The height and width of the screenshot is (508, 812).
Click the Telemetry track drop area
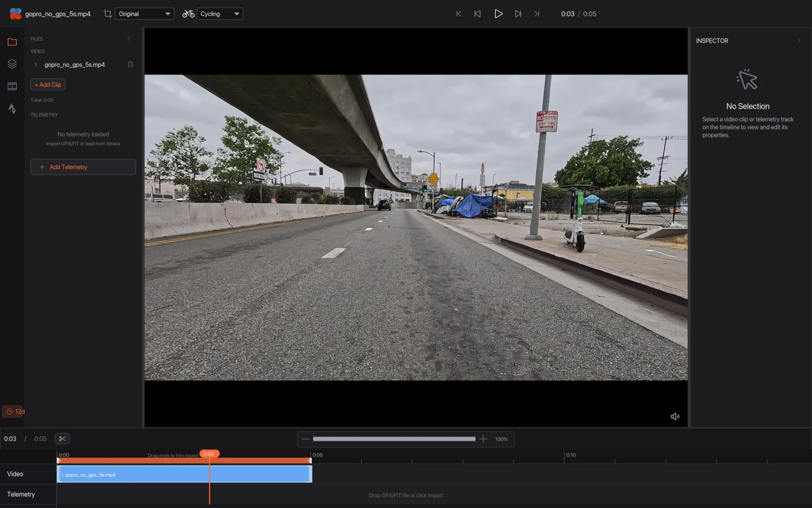[406, 495]
